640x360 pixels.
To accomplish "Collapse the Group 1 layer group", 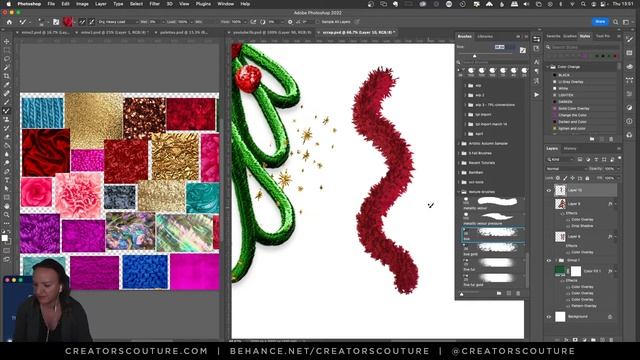I will point(556,260).
